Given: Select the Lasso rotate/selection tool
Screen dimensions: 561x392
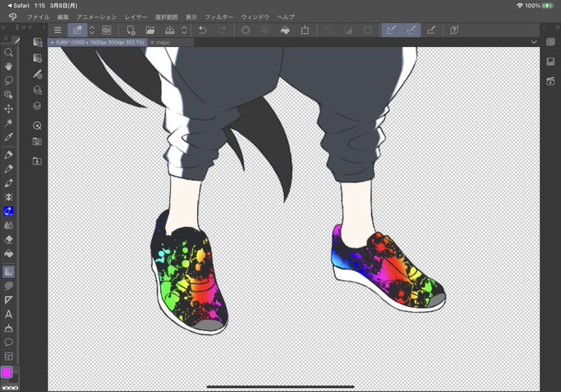Looking at the screenshot, I should (x=8, y=80).
